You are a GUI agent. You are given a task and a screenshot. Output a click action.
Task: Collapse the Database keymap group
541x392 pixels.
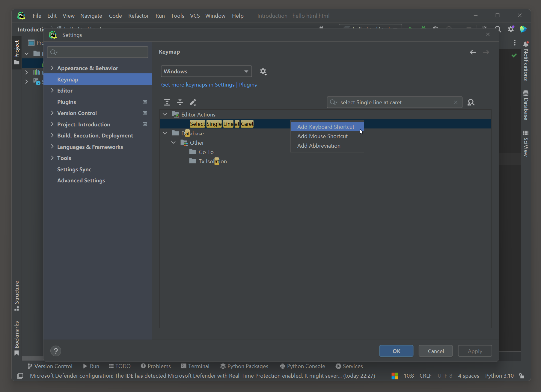(165, 133)
